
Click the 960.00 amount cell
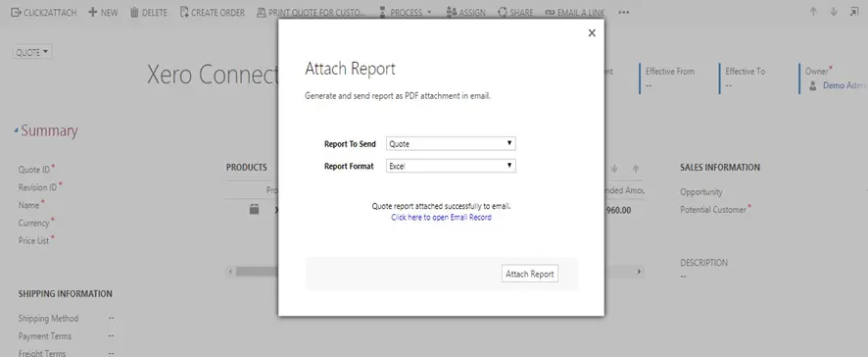(x=619, y=211)
